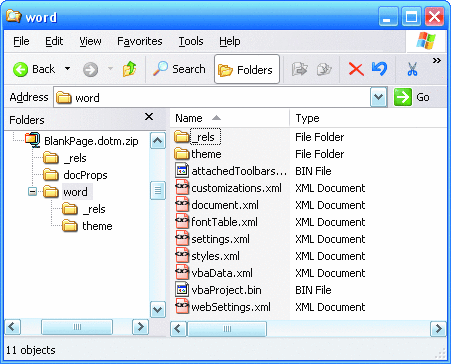Click the folder tree scroll down arrow
The image size is (451, 364).
158,310
